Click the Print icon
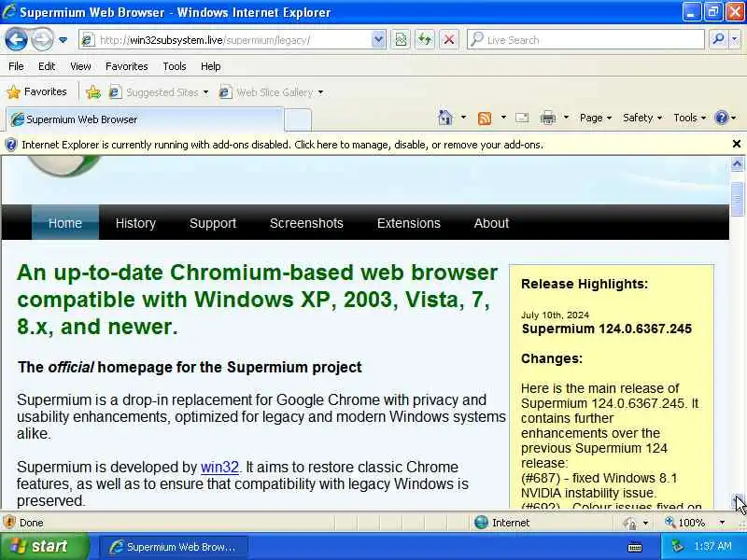This screenshot has height=560, width=747. [x=548, y=118]
